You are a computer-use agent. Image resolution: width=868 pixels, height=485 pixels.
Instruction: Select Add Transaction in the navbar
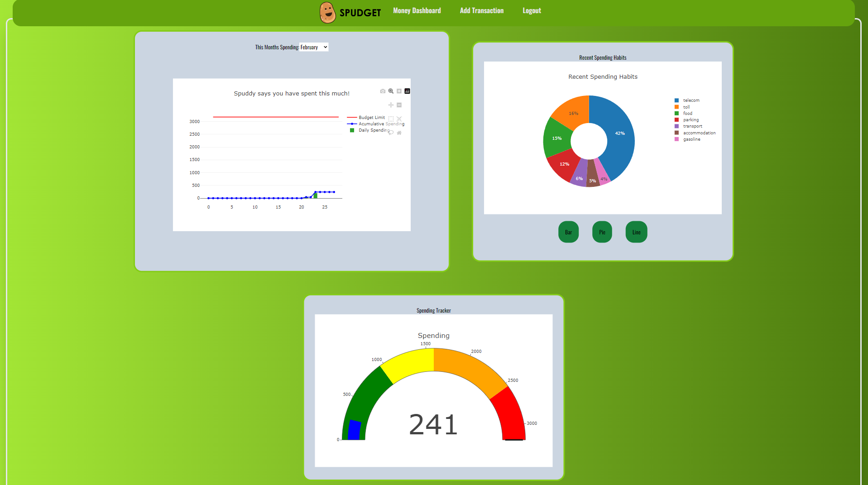click(x=481, y=10)
